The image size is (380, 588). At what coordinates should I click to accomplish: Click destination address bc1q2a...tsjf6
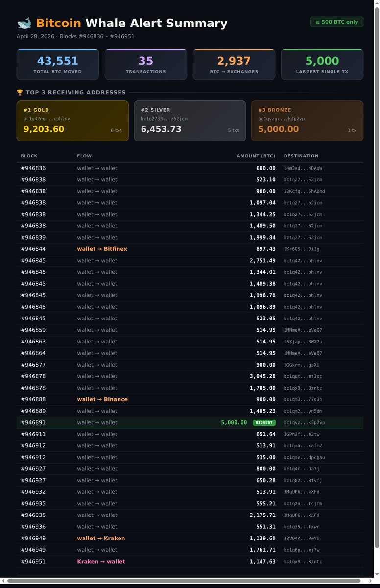coord(303,504)
